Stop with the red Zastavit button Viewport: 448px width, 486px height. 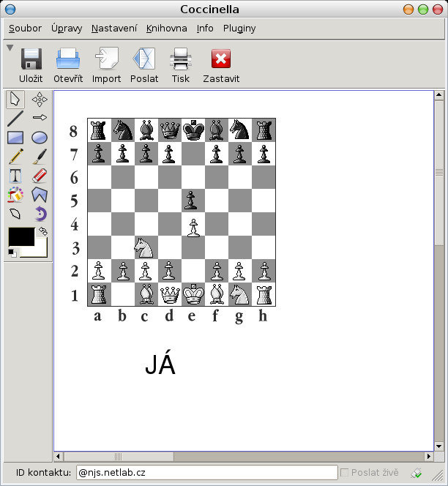tap(221, 65)
